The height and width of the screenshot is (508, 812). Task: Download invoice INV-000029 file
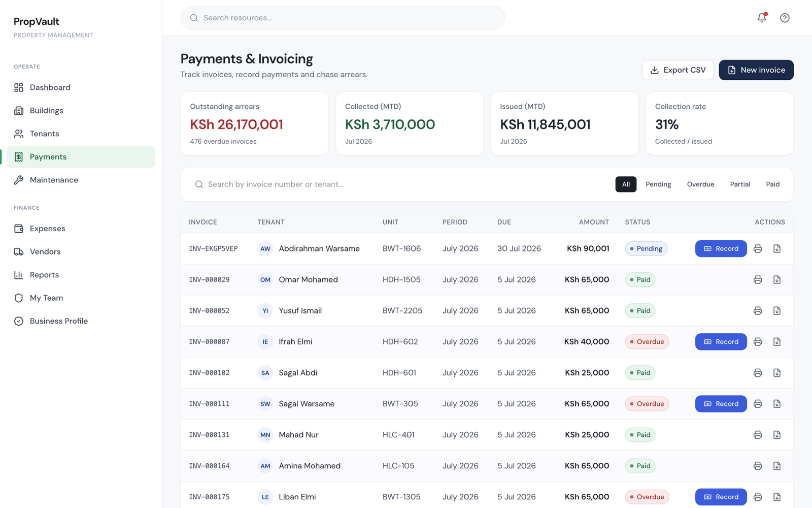coord(777,279)
